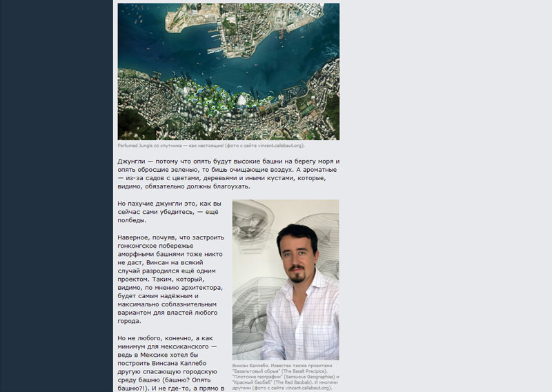This screenshot has height=392, width=552.
Task: Click the portrait photo of Vincent Callebaut
Action: coord(286,280)
